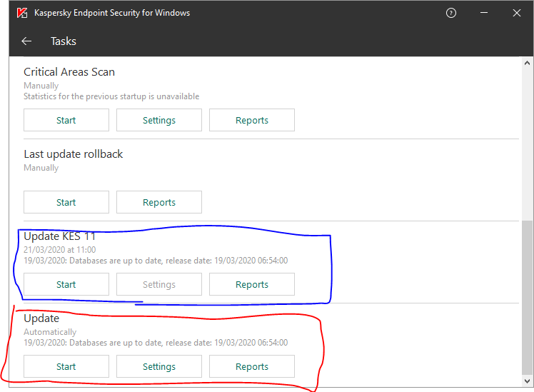Select the Critical Areas Scan title

(69, 72)
